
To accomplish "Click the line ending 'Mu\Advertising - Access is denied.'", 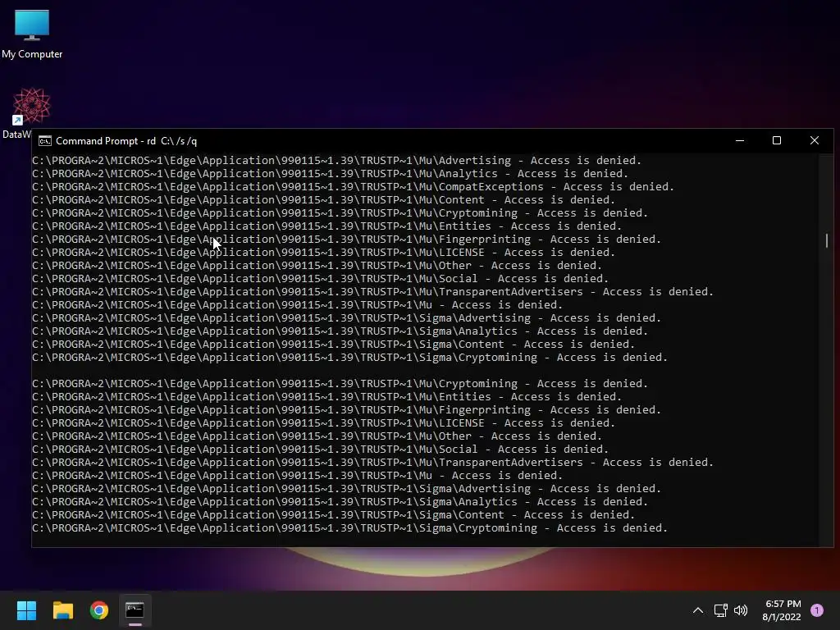I will click(337, 160).
